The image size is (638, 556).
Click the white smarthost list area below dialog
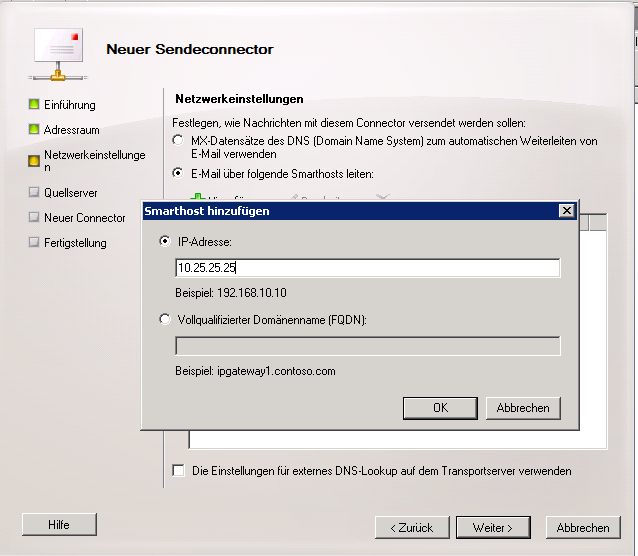(x=398, y=439)
